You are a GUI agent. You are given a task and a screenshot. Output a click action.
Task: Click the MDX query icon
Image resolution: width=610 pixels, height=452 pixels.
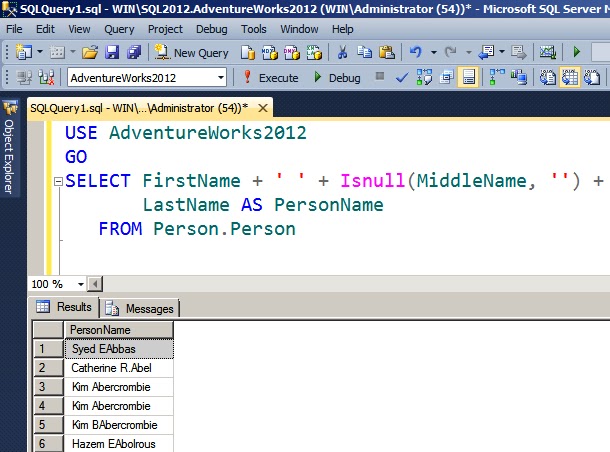[x=270, y=52]
